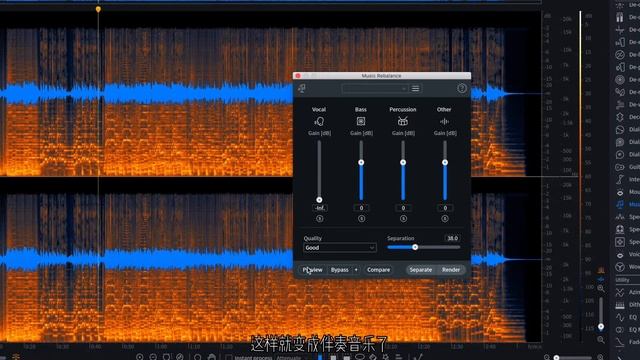Screen dimensions: 640x360
Task: Click the Other waveform icon
Action: 444,121
